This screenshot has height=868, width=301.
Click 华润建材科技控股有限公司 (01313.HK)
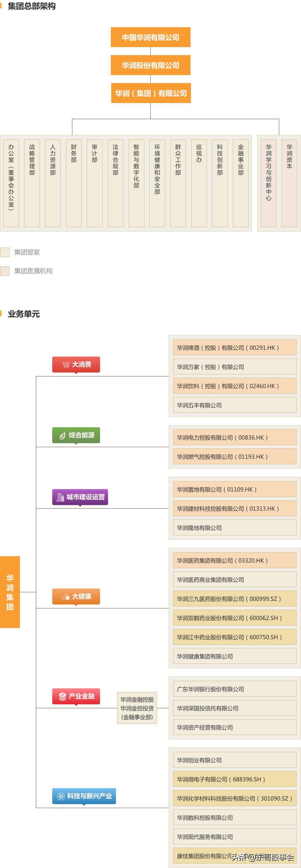pyautogui.click(x=234, y=509)
